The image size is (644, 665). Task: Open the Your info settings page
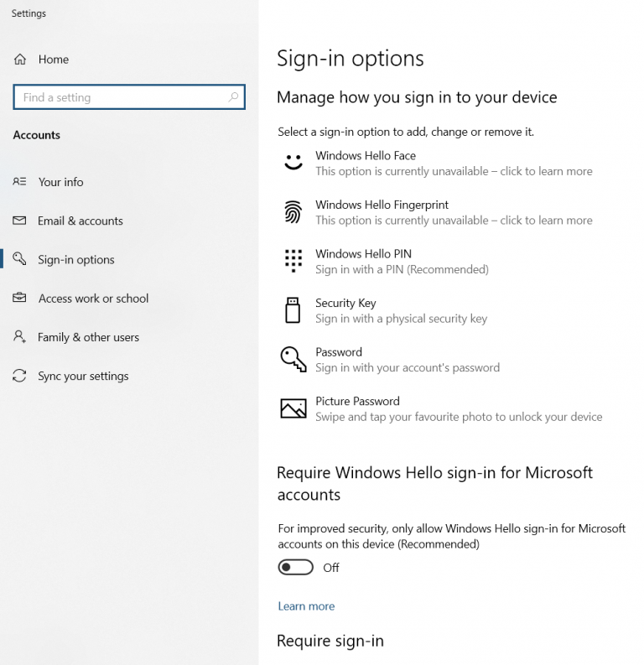point(60,182)
